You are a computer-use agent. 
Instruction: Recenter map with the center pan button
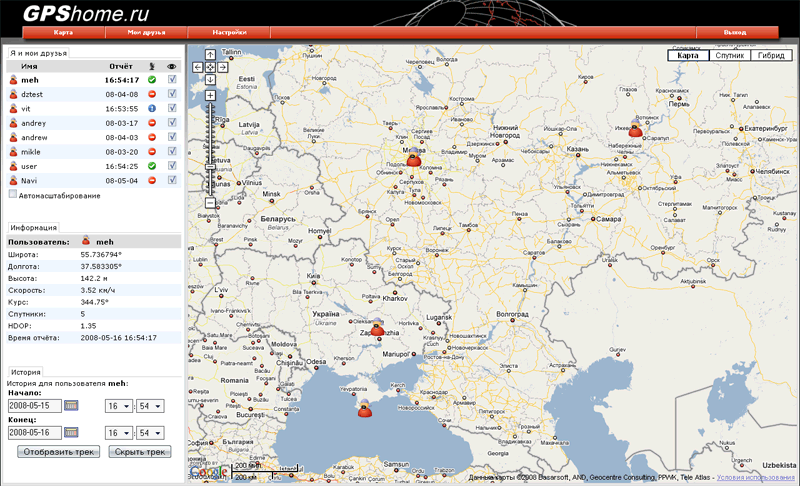(210, 67)
